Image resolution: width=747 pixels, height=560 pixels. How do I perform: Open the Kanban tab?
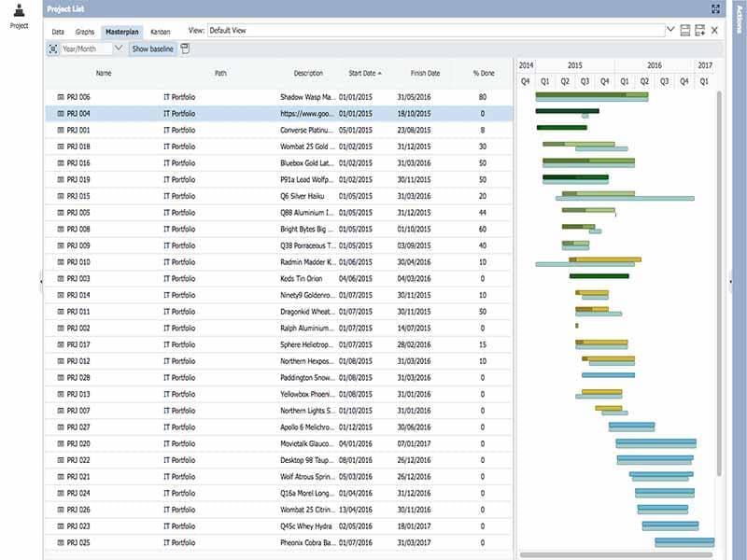coord(161,31)
